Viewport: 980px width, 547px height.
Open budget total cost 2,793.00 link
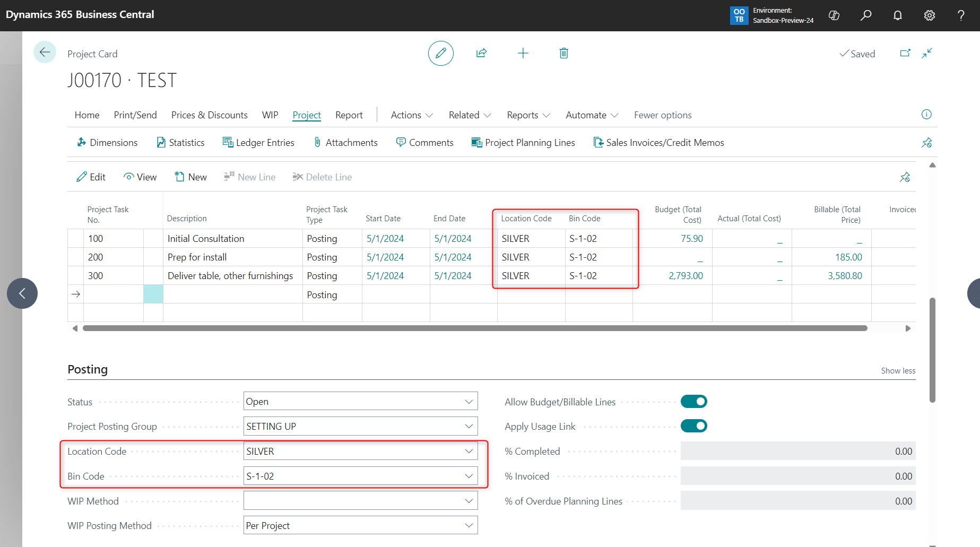(686, 276)
